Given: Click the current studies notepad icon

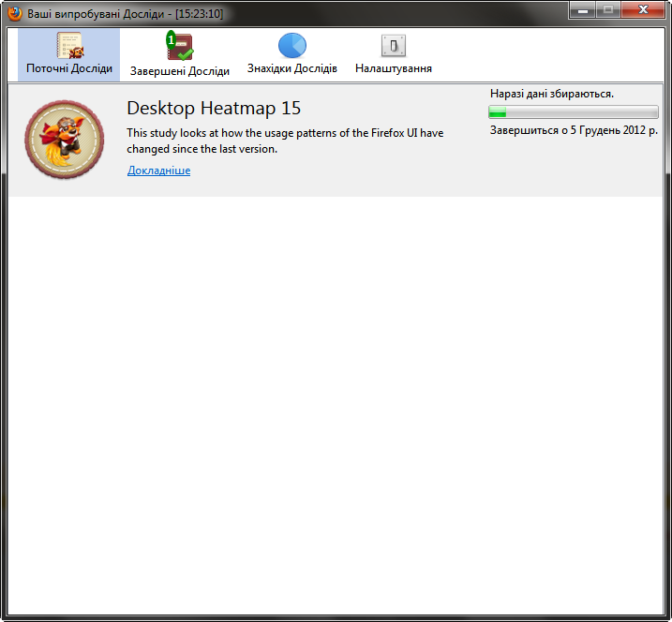Looking at the screenshot, I should coord(70,45).
